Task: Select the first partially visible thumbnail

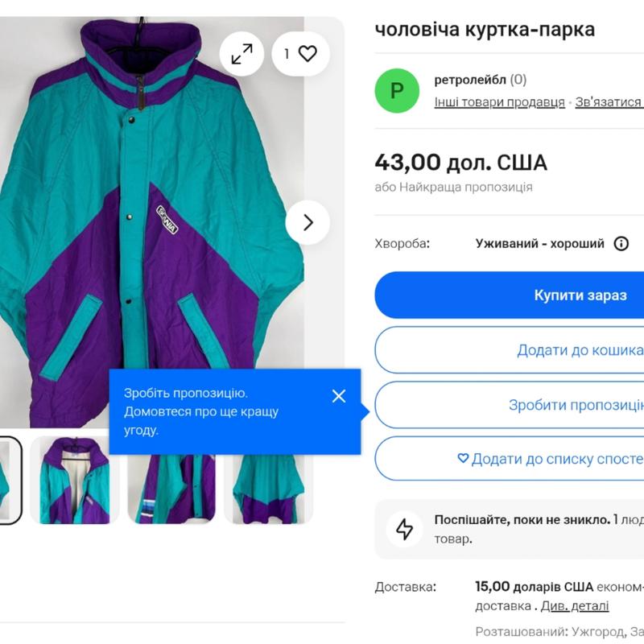Action: pos(6,481)
